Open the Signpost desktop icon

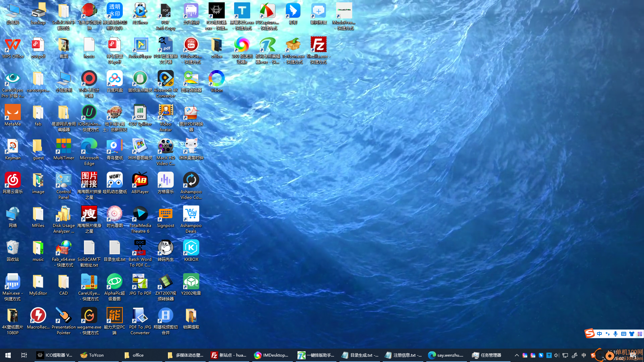tap(166, 217)
